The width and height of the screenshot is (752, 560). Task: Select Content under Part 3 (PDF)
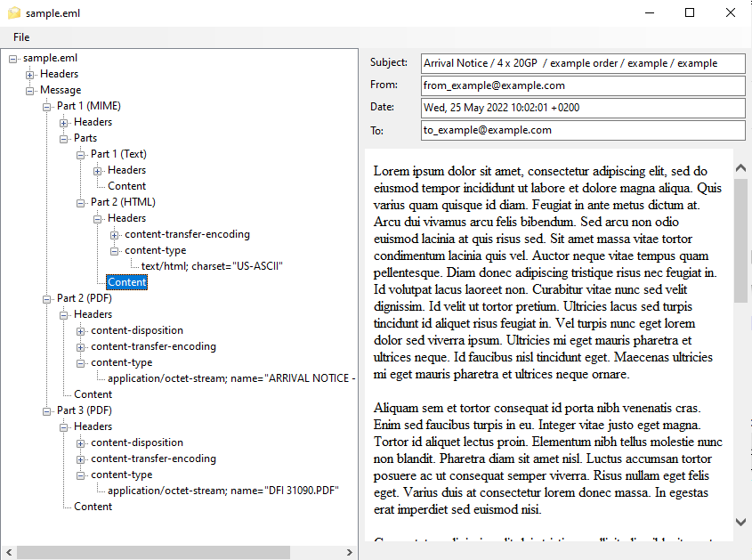coord(93,506)
